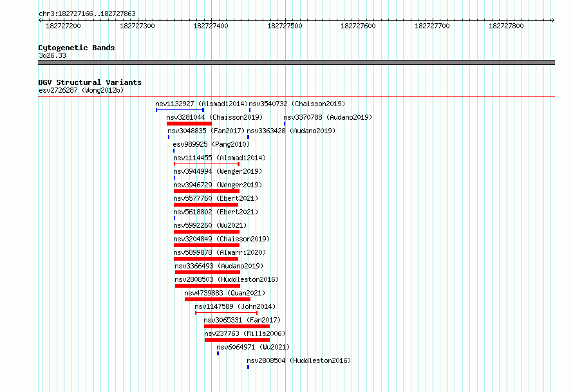Open nsv3944994 (Wenger2019) label
This screenshot has height=392, width=573.
point(218,171)
